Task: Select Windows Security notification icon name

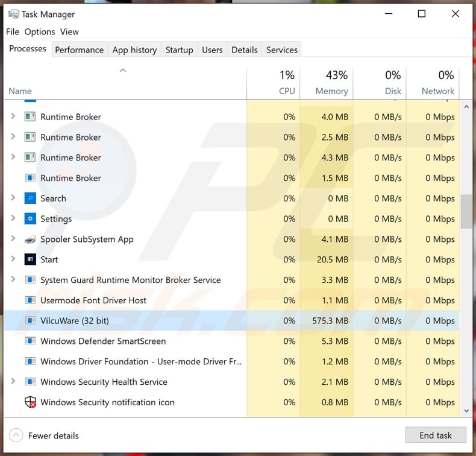Action: 107,402
